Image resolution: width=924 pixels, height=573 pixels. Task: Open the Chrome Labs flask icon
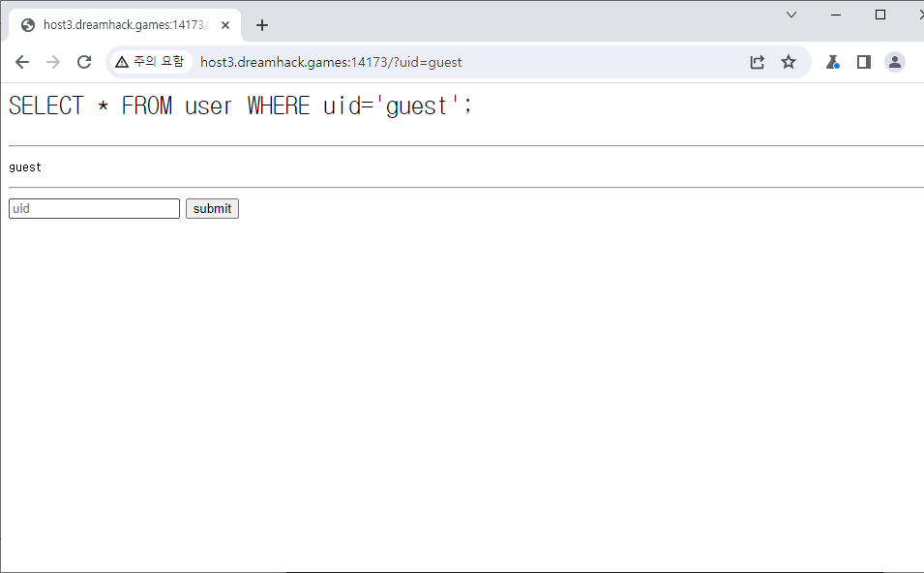coord(832,62)
